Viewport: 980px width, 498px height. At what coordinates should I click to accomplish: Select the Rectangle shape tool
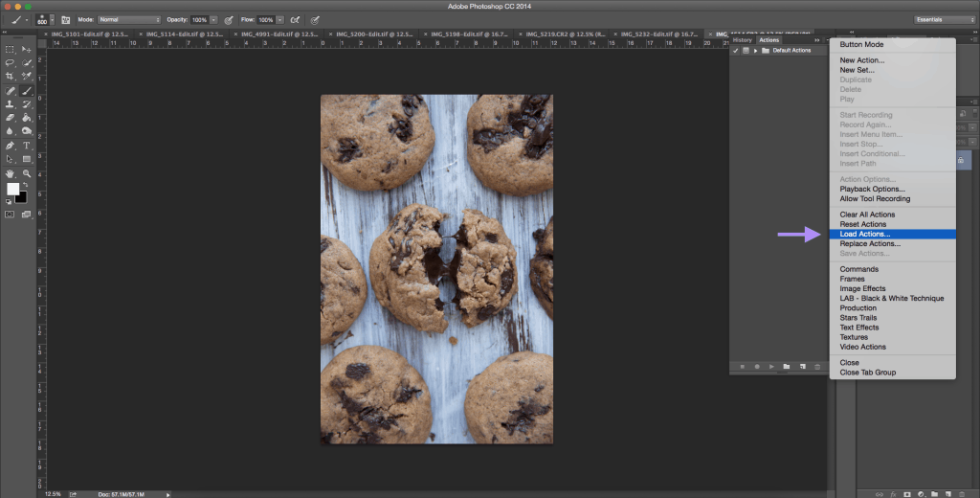pos(26,159)
